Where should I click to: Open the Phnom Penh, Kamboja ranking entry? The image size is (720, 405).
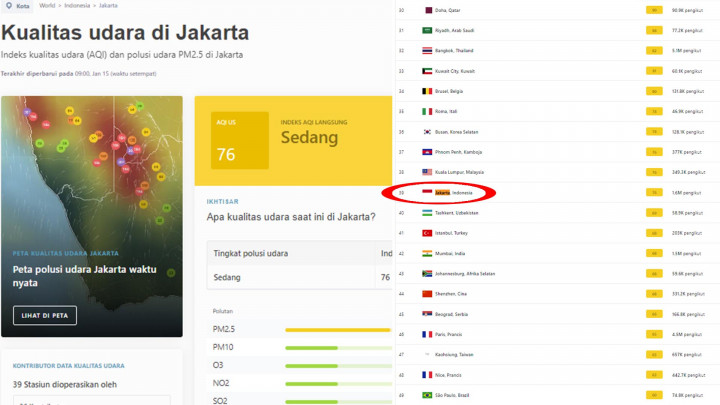tap(458, 152)
